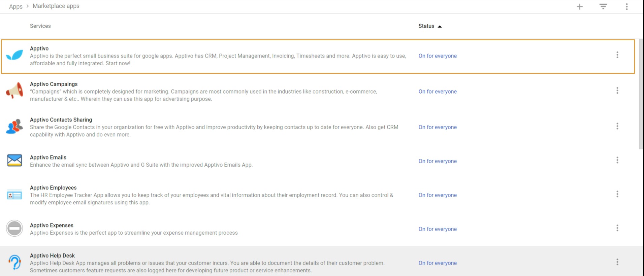Click the plus icon to add app
Image resolution: width=644 pixels, height=276 pixels.
(x=579, y=7)
